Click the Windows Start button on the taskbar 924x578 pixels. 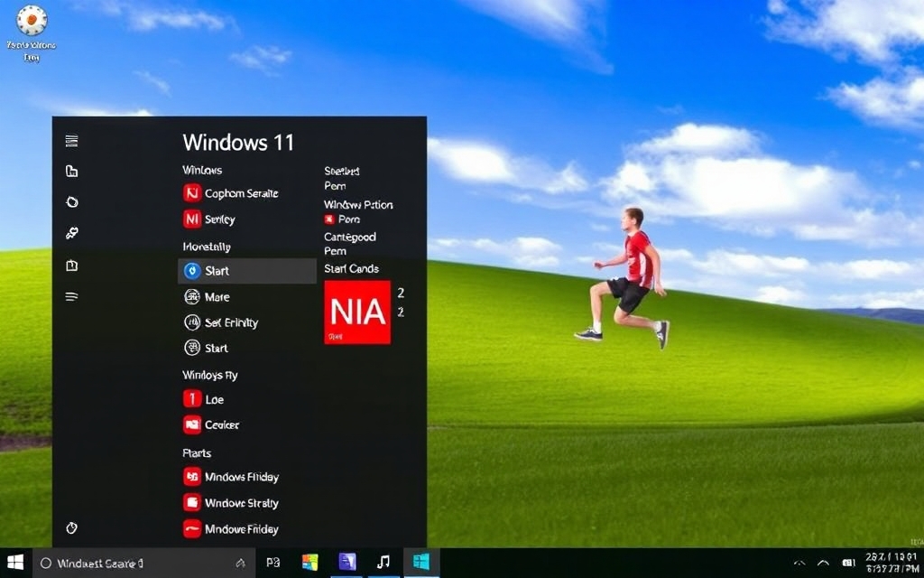15,563
